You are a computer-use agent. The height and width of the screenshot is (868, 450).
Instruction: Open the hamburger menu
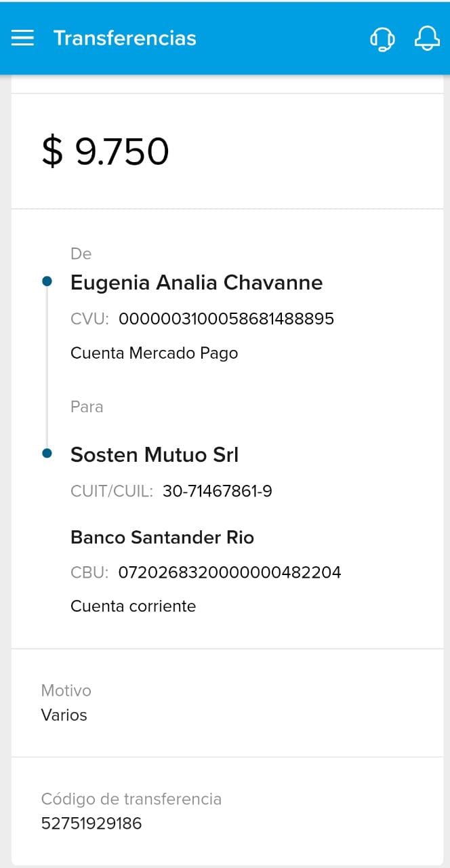[22, 38]
